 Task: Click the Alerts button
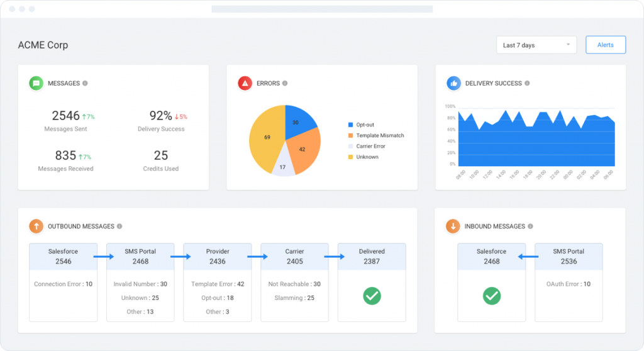tap(605, 45)
